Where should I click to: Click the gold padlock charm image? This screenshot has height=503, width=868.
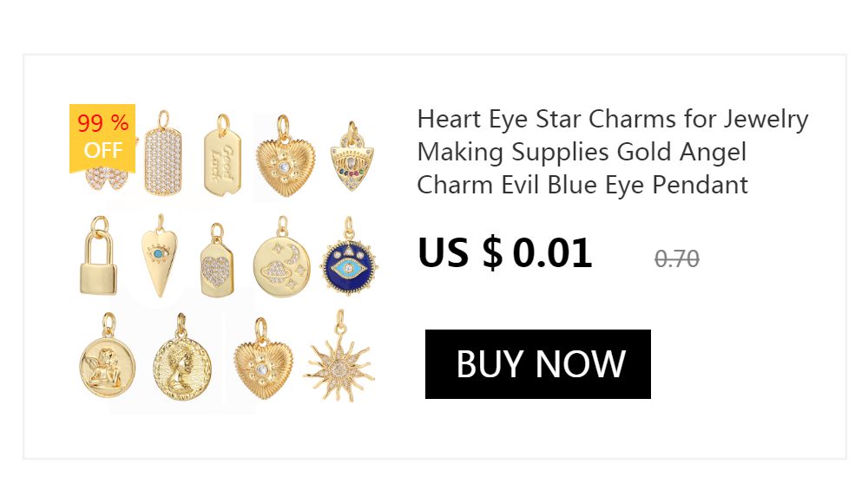[99, 256]
